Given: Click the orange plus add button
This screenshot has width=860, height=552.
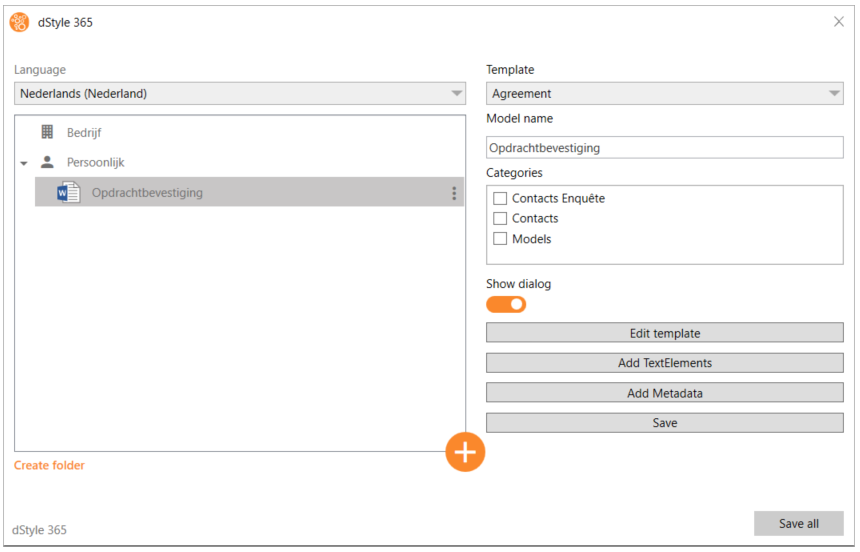Looking at the screenshot, I should (465, 452).
